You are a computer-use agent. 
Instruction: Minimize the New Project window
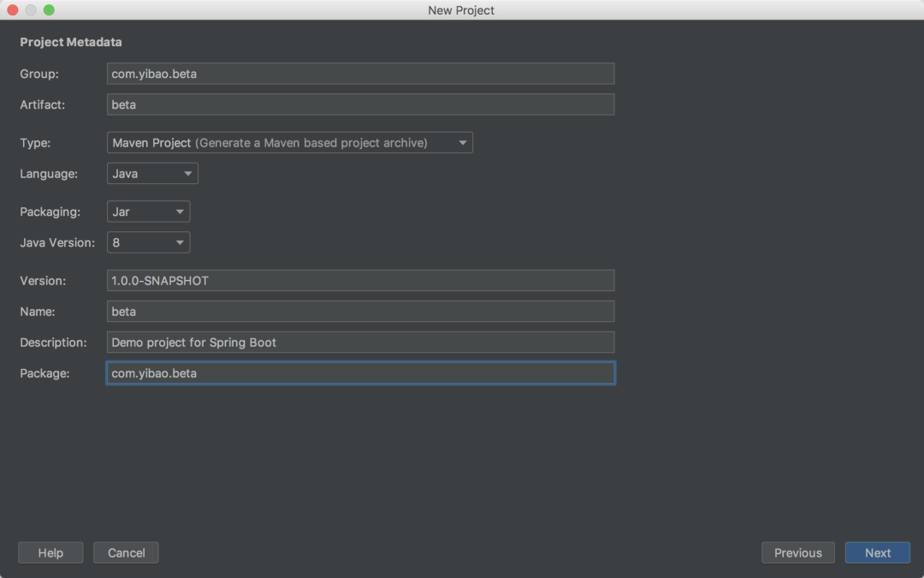click(x=31, y=10)
